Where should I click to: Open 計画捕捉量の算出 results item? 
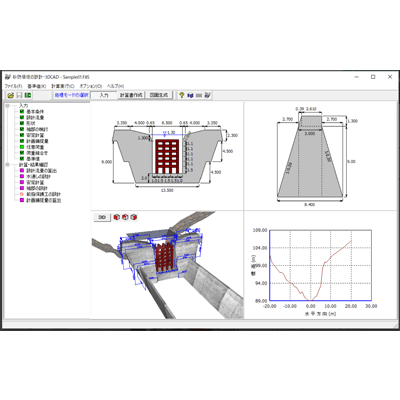point(44,200)
